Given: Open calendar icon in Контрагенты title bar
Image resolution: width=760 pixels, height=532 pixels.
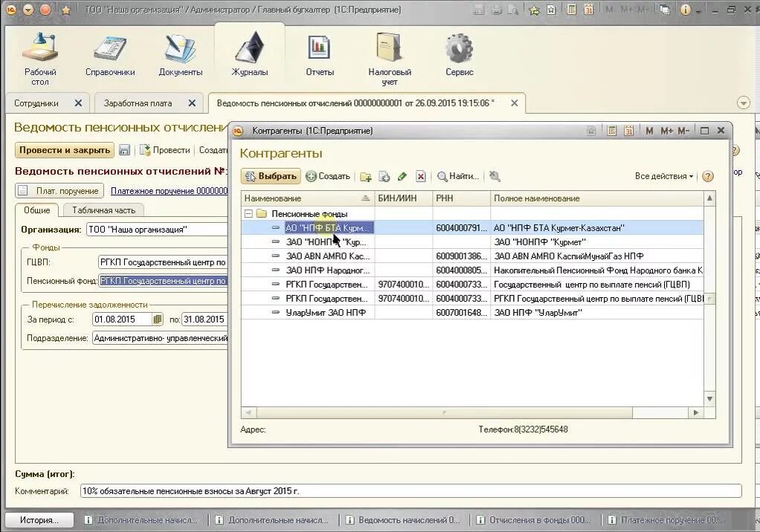Looking at the screenshot, I should pyautogui.click(x=628, y=131).
